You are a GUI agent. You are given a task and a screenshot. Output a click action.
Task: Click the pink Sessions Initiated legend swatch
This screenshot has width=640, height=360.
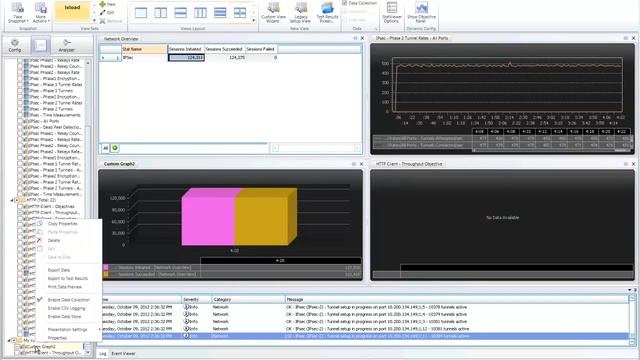106,267
